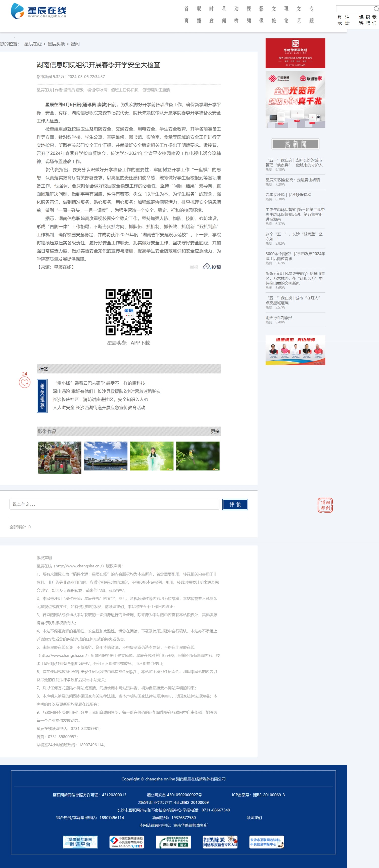Open the balloon arch photo thumbnail
Viewport: 379px width, 868px height.
click(60, 458)
